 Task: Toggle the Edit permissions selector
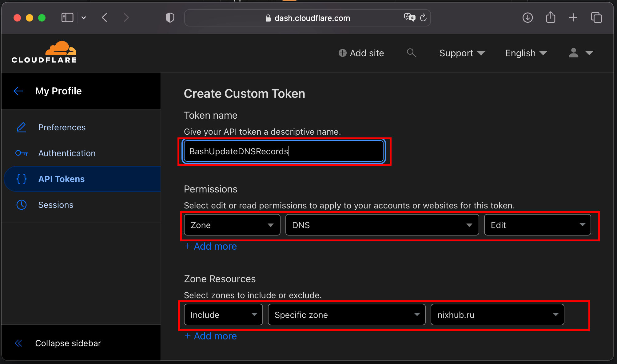coord(537,225)
